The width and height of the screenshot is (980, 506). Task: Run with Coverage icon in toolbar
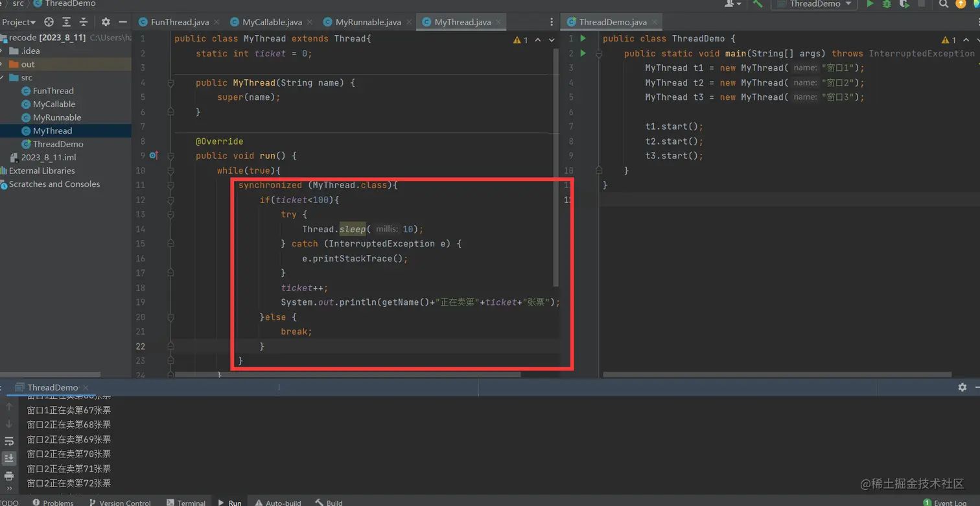(x=904, y=4)
